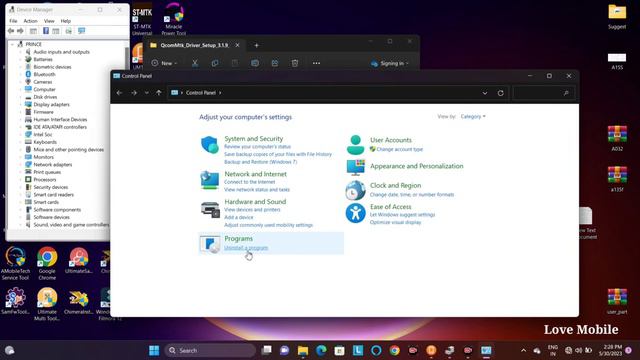
Task: Open View menu in Device Manager
Action: point(49,21)
